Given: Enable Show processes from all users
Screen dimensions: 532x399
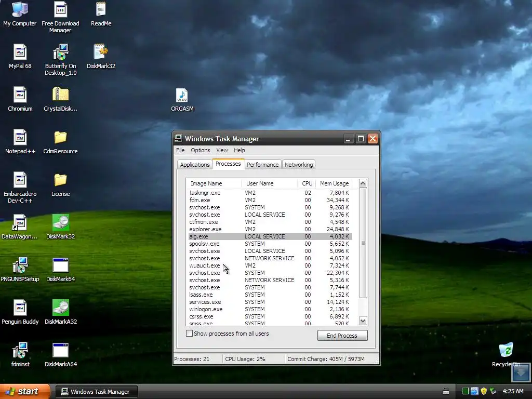Looking at the screenshot, I should [189, 334].
